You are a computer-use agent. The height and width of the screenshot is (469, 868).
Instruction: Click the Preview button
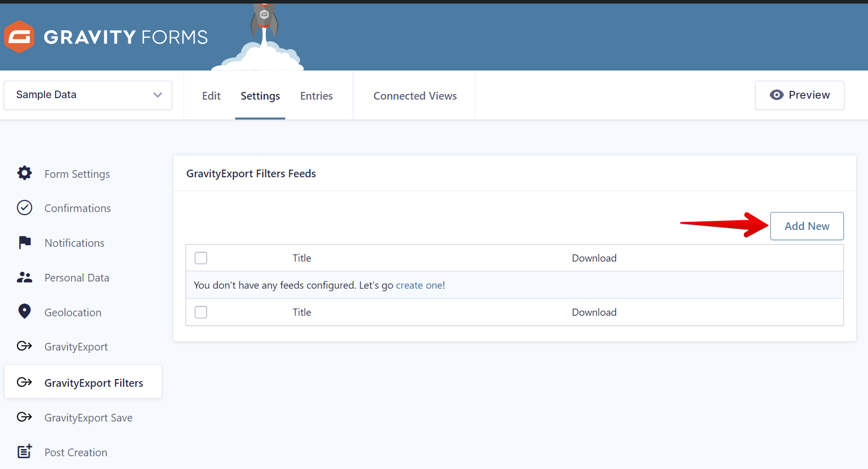coord(800,95)
